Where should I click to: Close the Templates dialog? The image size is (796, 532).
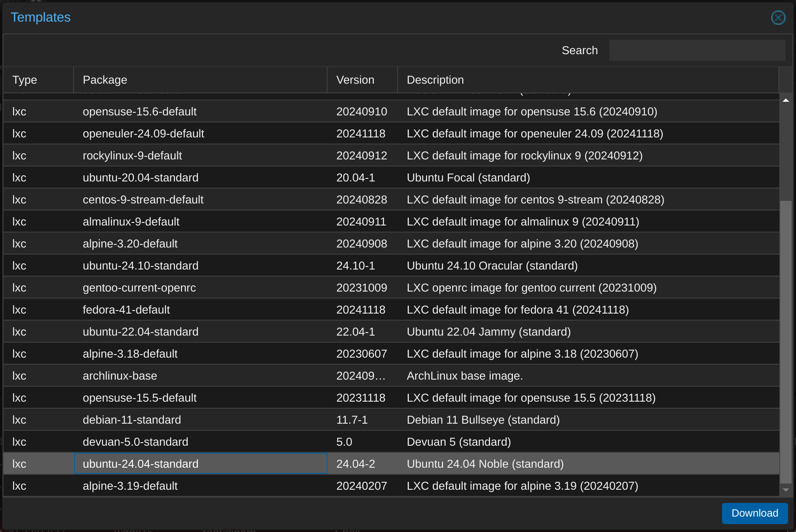[x=778, y=18]
